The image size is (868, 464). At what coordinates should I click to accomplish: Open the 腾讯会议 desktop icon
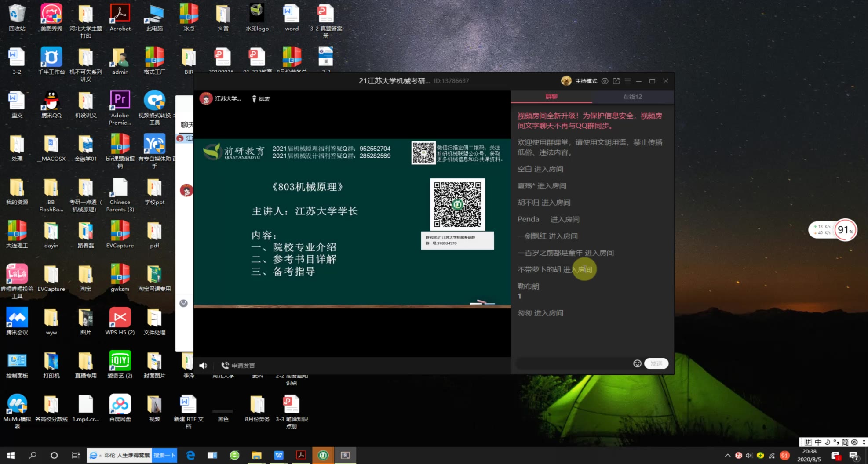point(17,322)
